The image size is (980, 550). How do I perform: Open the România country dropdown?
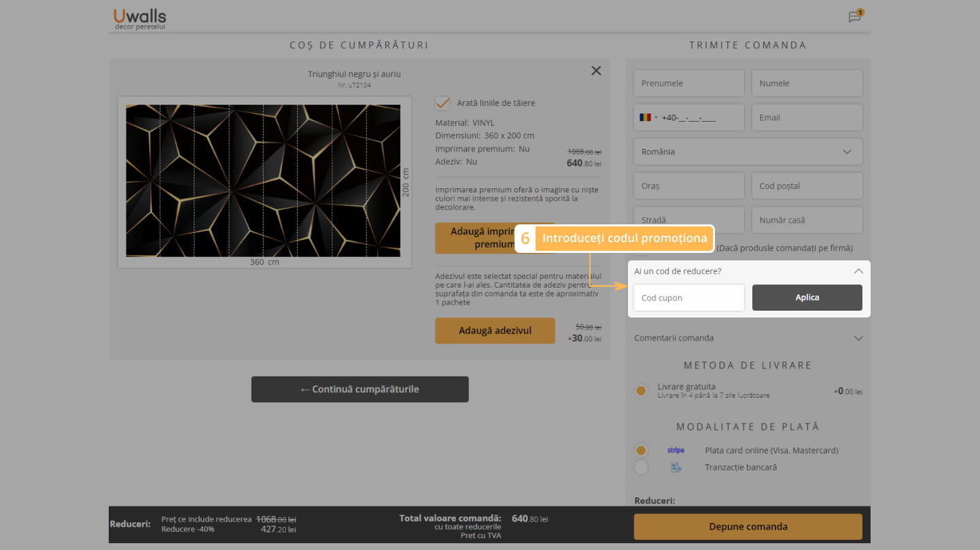pyautogui.click(x=748, y=152)
